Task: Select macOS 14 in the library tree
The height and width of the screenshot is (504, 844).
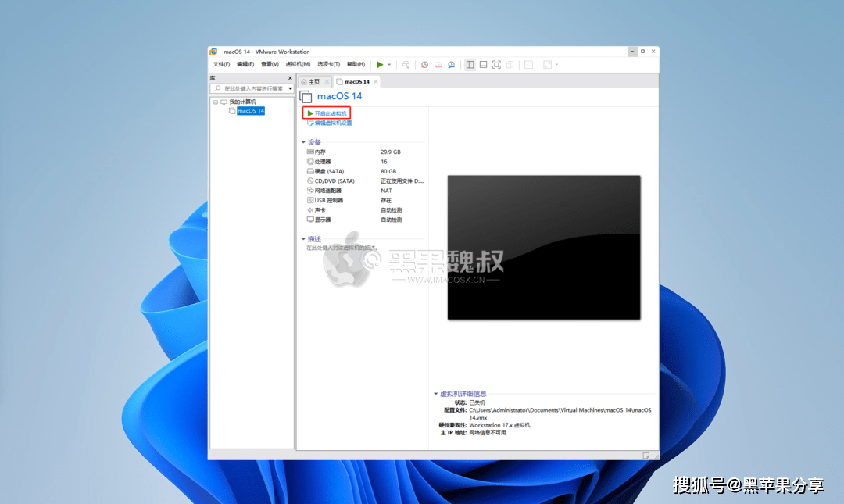Action: pos(251,111)
